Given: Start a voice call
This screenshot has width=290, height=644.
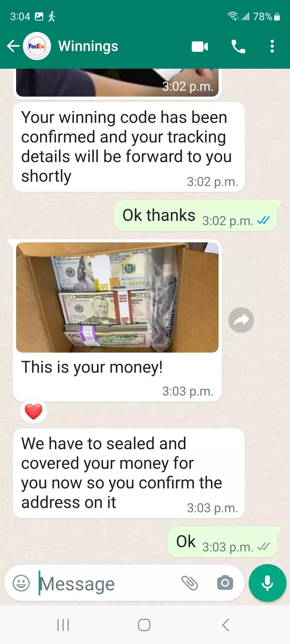Looking at the screenshot, I should coord(238,46).
